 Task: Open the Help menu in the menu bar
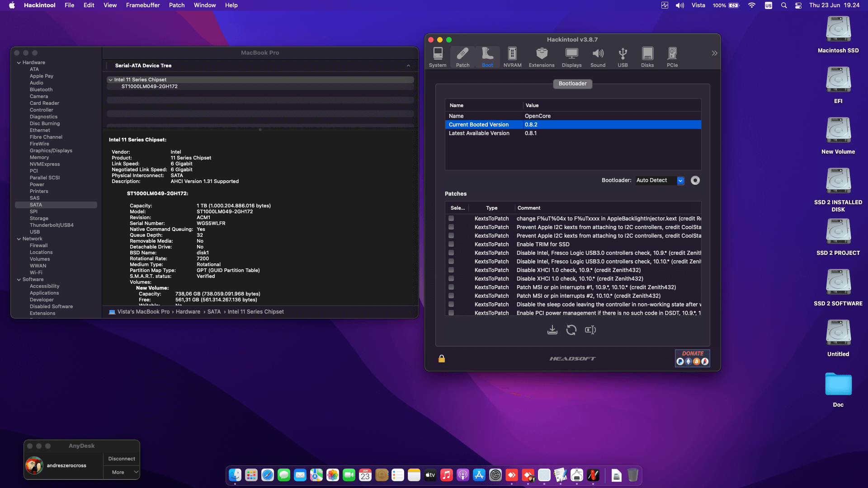coord(231,5)
